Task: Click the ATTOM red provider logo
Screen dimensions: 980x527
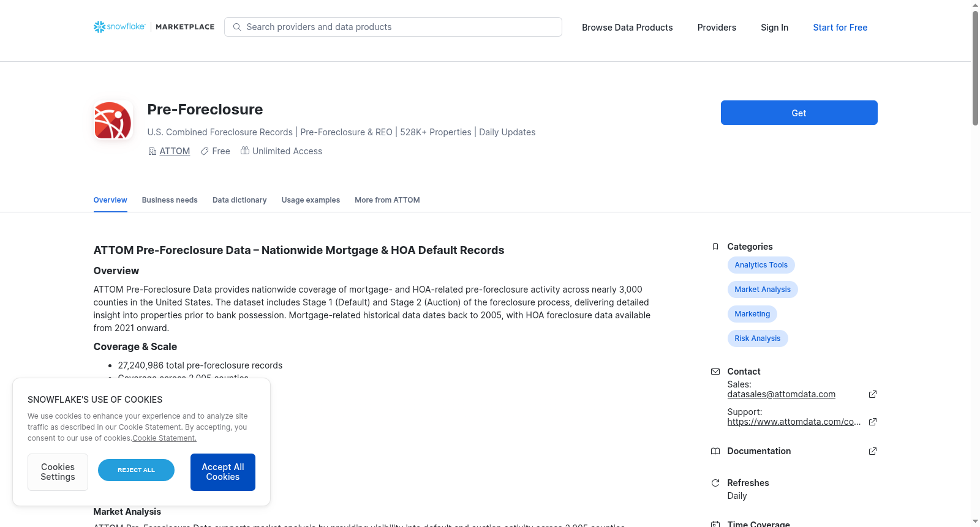Action: pyautogui.click(x=113, y=121)
